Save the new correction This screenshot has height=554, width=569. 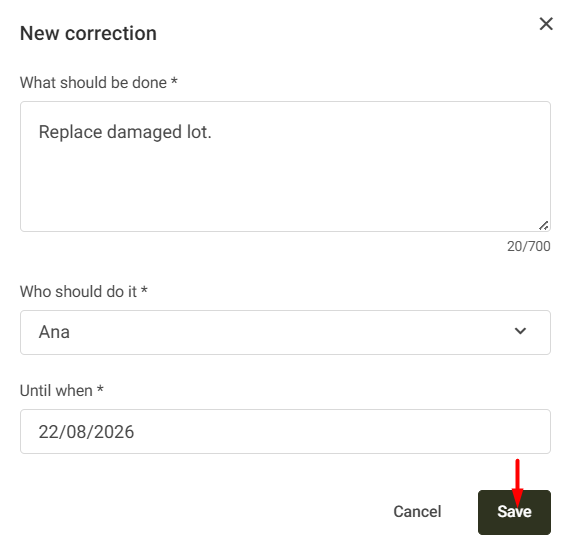pos(514,512)
